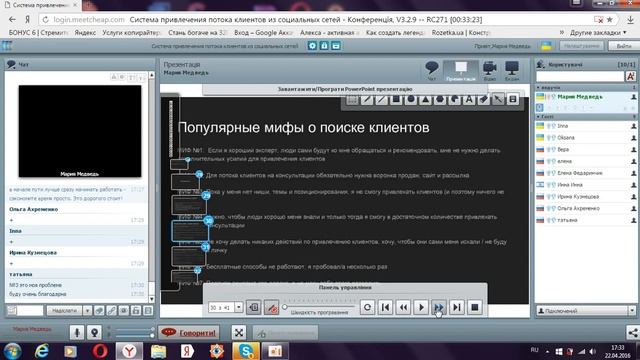Toggle the webcam button

click(x=94, y=333)
